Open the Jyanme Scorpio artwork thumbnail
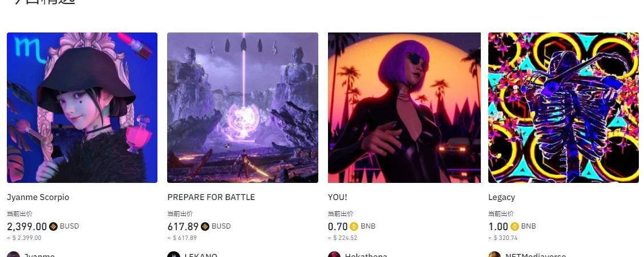 click(x=82, y=108)
